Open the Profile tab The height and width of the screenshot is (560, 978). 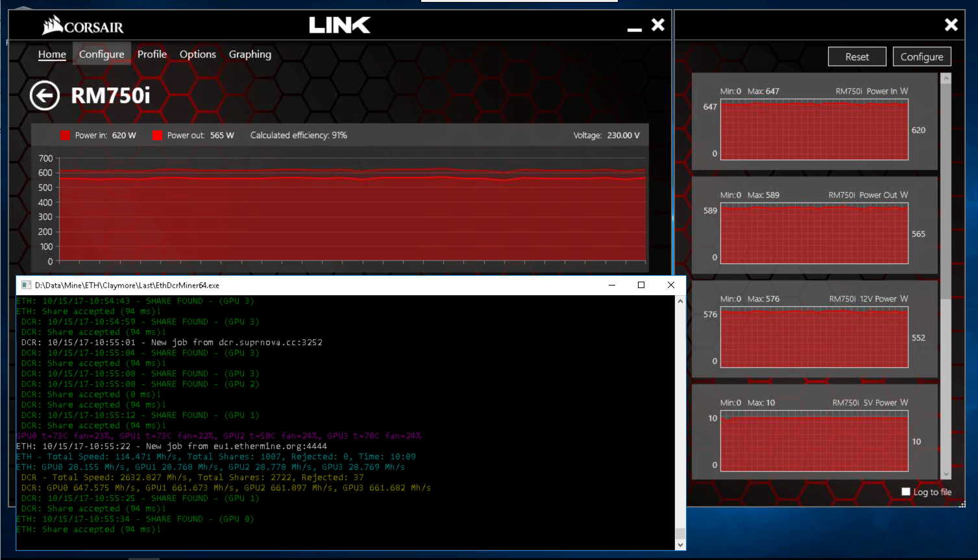pos(152,55)
